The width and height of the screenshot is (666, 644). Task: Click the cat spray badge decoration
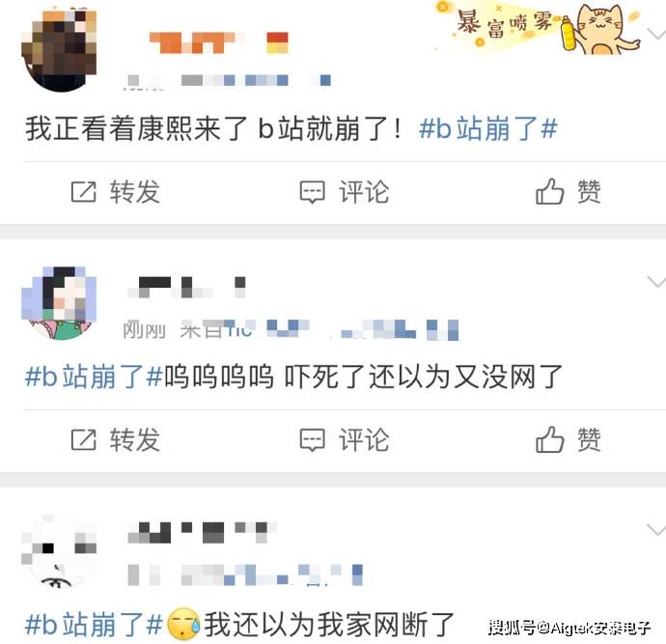(x=538, y=27)
